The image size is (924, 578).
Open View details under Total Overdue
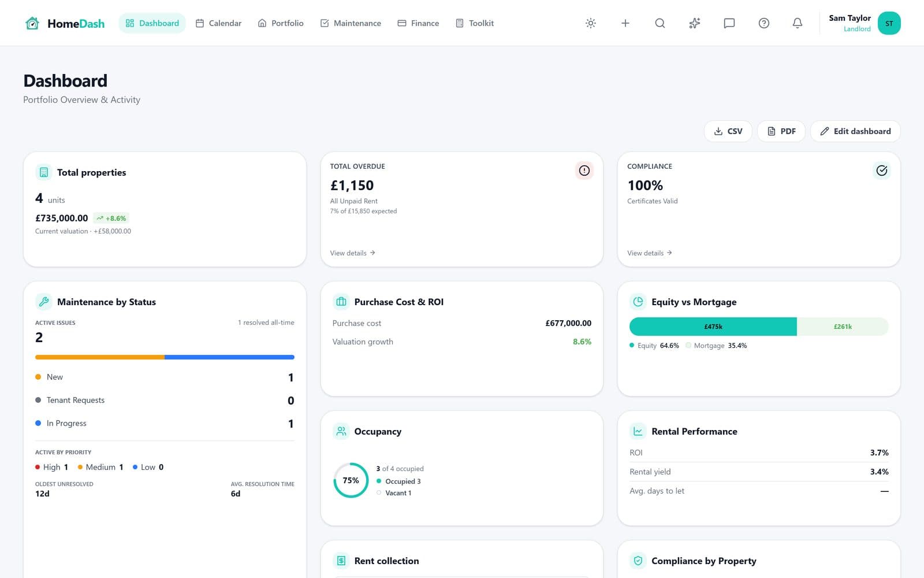352,253
